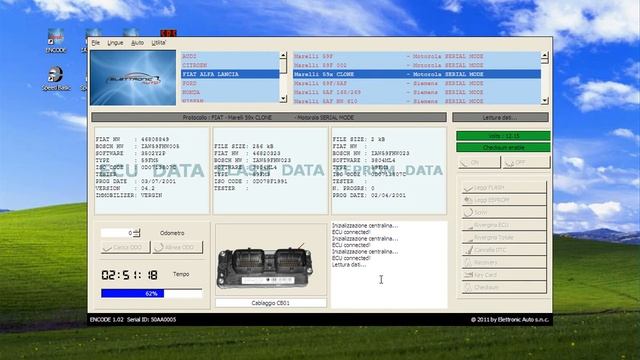Click brand list scroll down arrow
Viewport: 640px width, 360px height.
pos(283,99)
